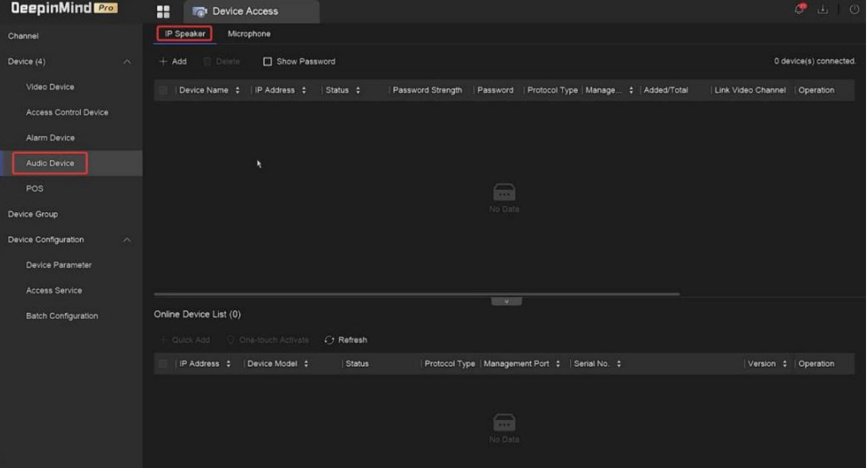Collapse the online device panel using chevron handle

tap(506, 302)
